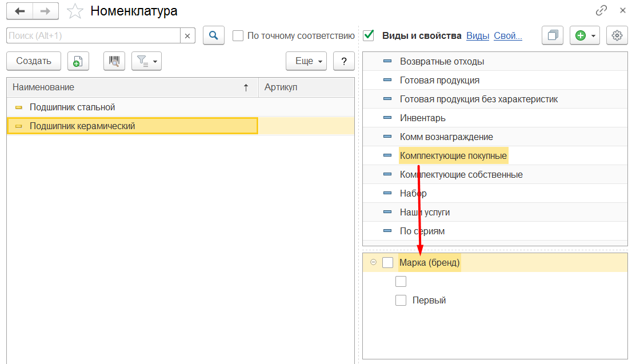Image resolution: width=636 pixels, height=364 pixels.
Task: Click the blue icon beside По сериям
Action: tap(387, 231)
